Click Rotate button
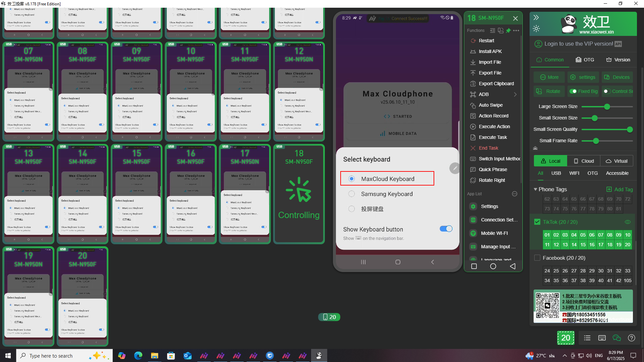This screenshot has height=362, width=644. pyautogui.click(x=549, y=91)
